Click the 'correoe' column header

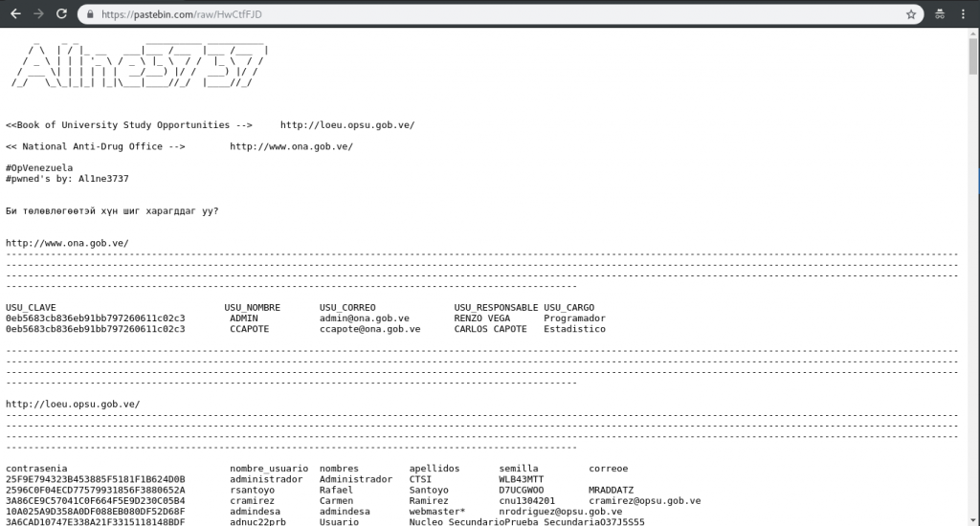[x=608, y=469]
